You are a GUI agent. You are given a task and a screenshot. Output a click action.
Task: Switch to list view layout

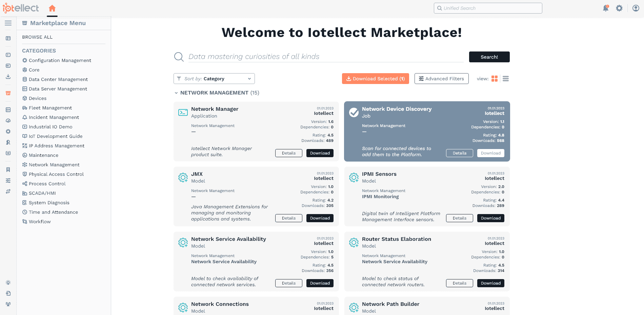tap(506, 79)
